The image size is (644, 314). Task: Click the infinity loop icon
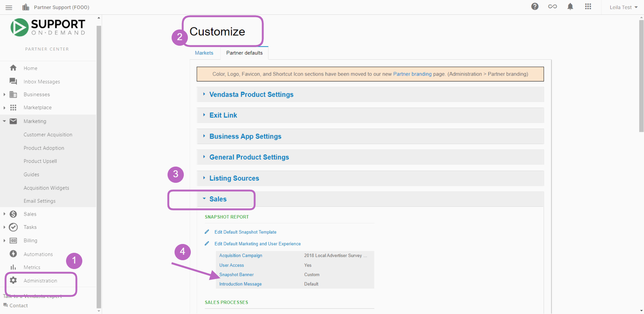(x=552, y=7)
